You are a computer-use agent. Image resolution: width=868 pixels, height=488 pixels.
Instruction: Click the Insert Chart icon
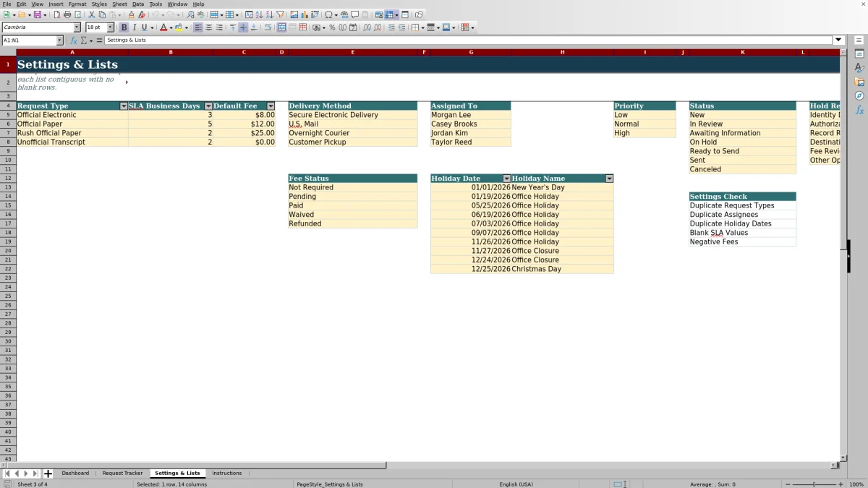305,14
